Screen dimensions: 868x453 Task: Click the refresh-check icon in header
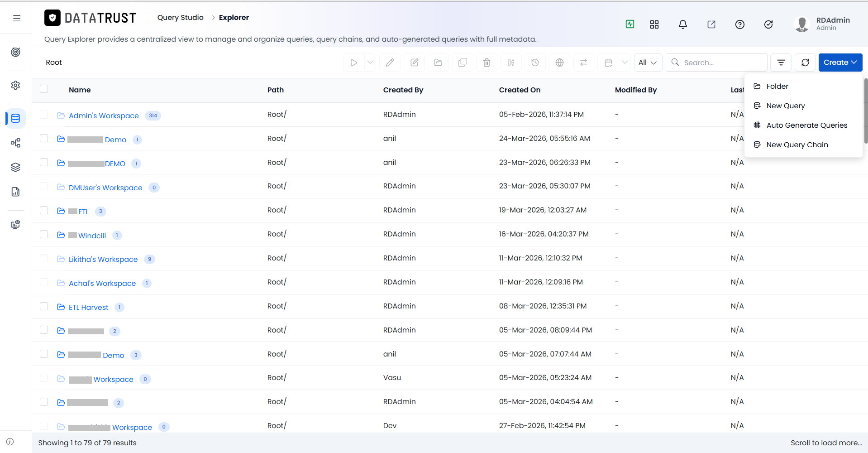[x=768, y=24]
